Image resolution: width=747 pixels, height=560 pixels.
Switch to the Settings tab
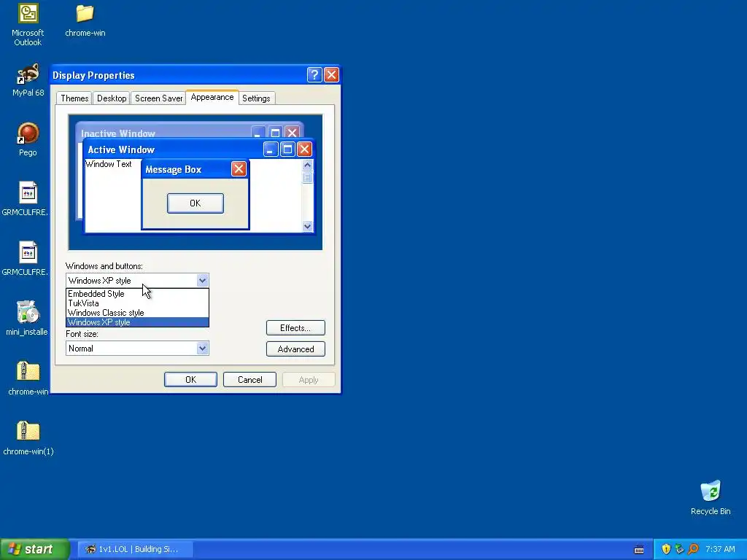pyautogui.click(x=256, y=98)
